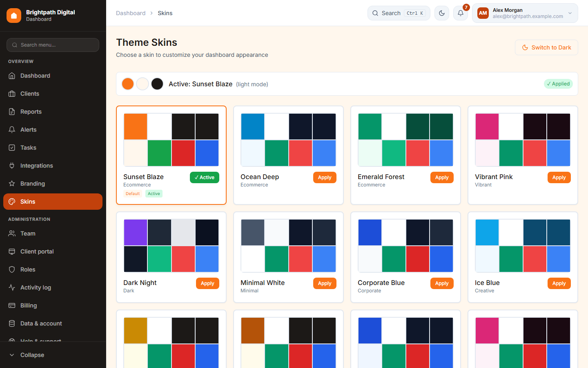The image size is (588, 368).
Task: Toggle dark mode with the moon icon
Action: pos(442,13)
